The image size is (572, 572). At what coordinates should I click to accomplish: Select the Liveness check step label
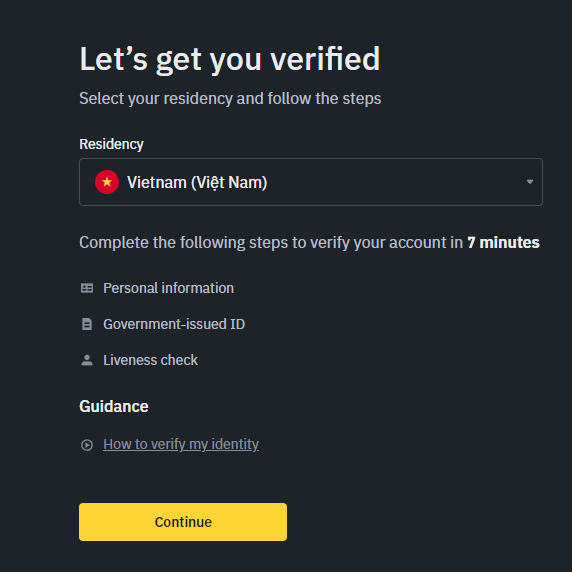(150, 360)
